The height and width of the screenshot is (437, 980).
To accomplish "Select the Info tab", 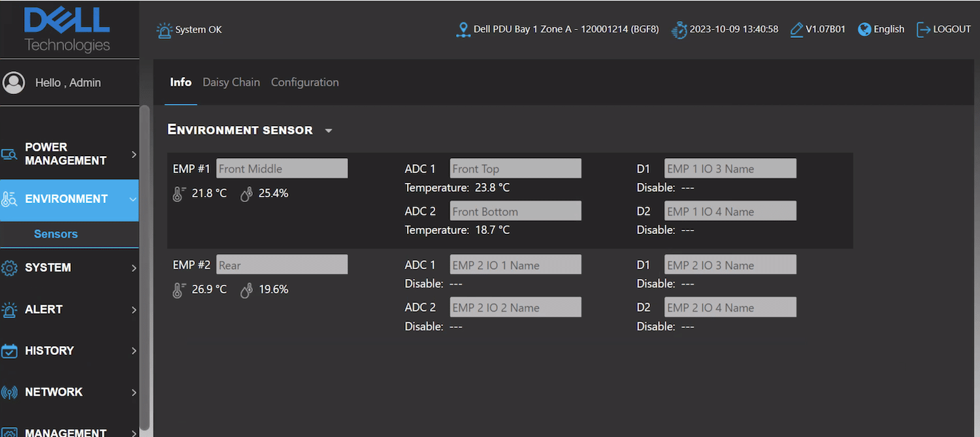I will 180,82.
